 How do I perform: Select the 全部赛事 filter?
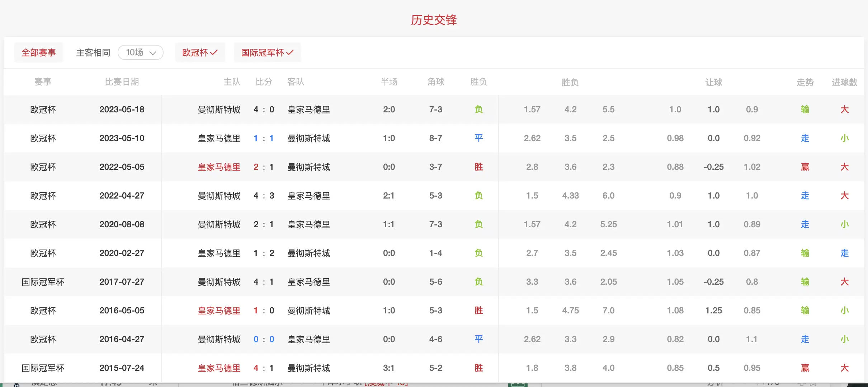coord(39,53)
